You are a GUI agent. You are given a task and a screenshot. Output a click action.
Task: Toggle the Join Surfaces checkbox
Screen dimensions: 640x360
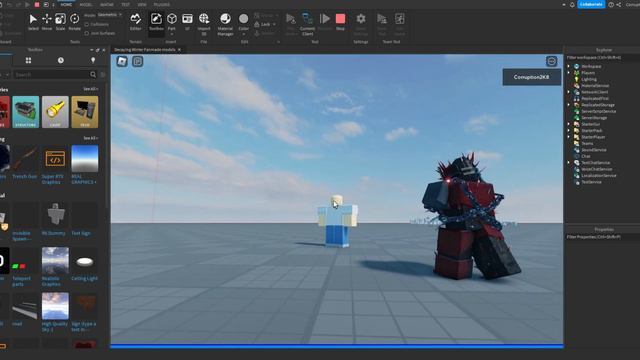[x=87, y=33]
